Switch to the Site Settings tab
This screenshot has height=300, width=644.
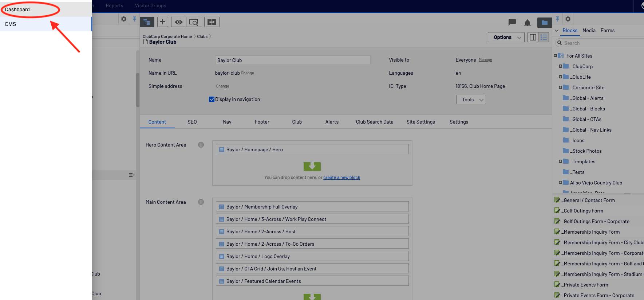pos(420,122)
